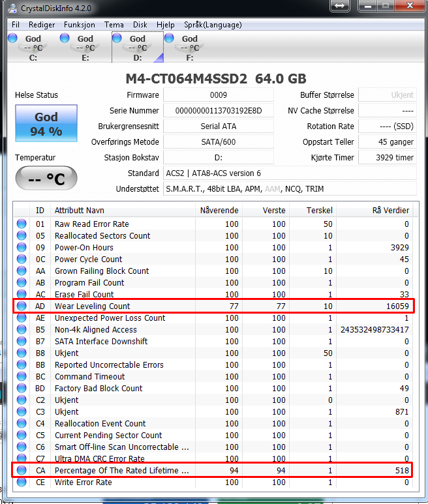Click status icon for attribute C3 Ukjent
This screenshot has height=504, width=428.
click(x=22, y=411)
